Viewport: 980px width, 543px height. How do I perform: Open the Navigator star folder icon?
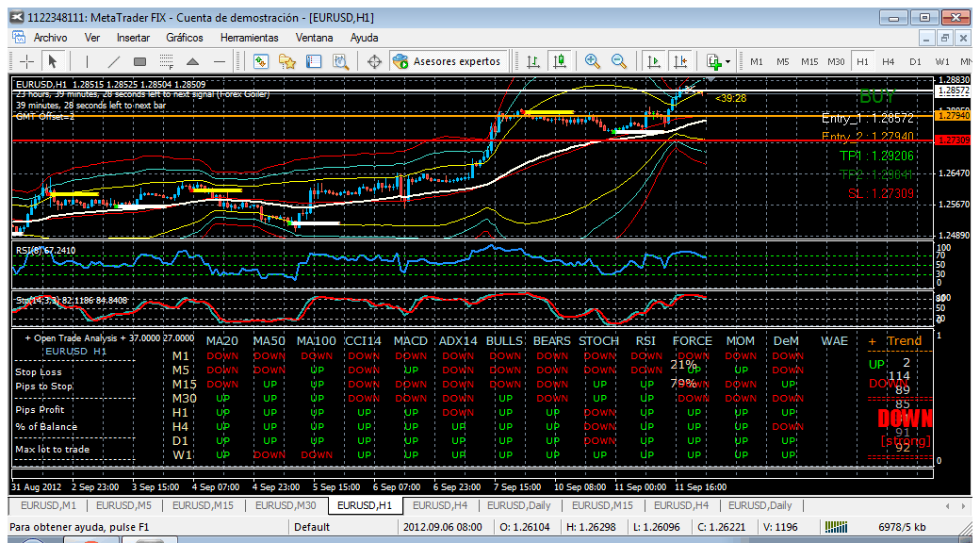(x=286, y=61)
